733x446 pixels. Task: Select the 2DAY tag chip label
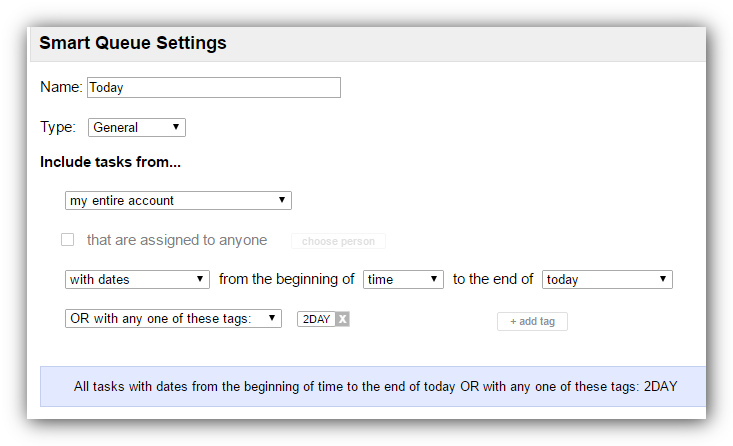(x=316, y=319)
